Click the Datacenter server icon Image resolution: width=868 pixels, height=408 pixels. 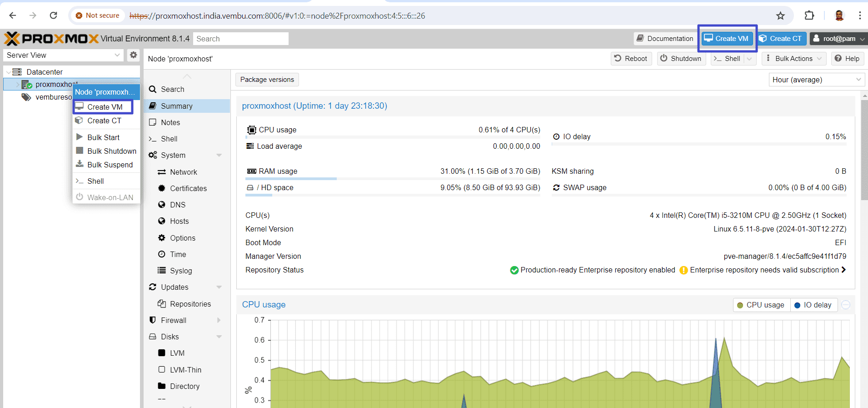point(17,72)
